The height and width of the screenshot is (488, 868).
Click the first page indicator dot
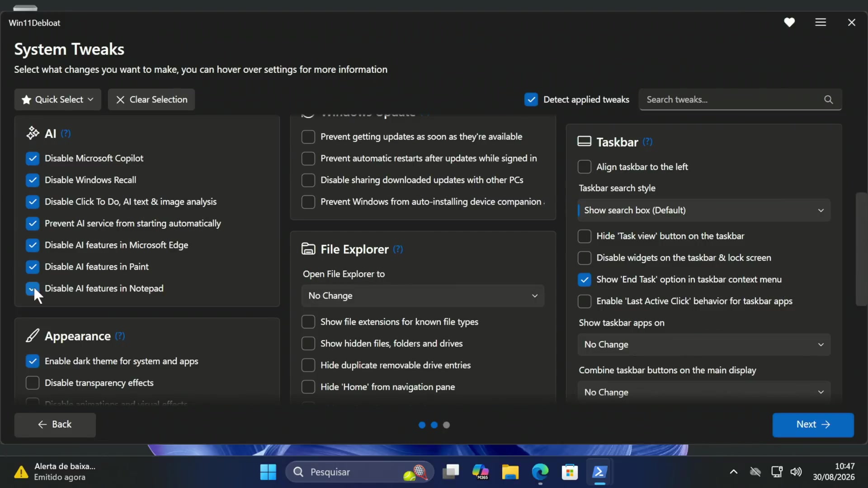click(x=422, y=425)
